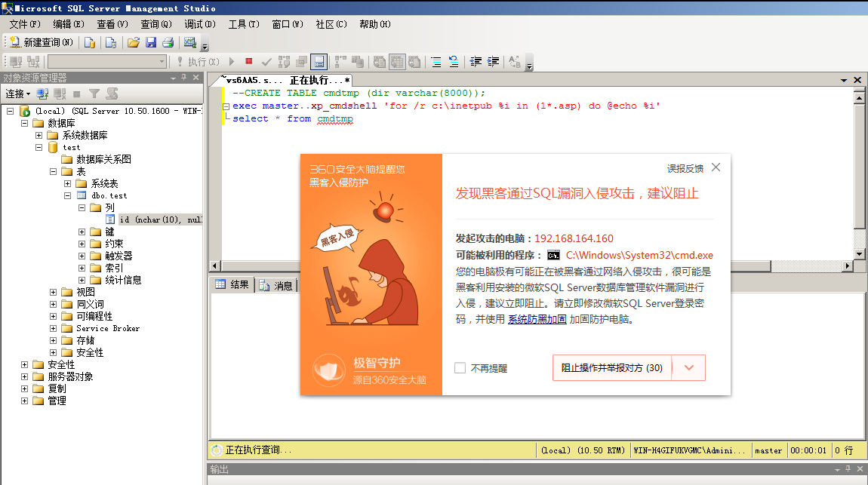Click the Uncomment Selected Lines icon

pyautogui.click(x=454, y=62)
